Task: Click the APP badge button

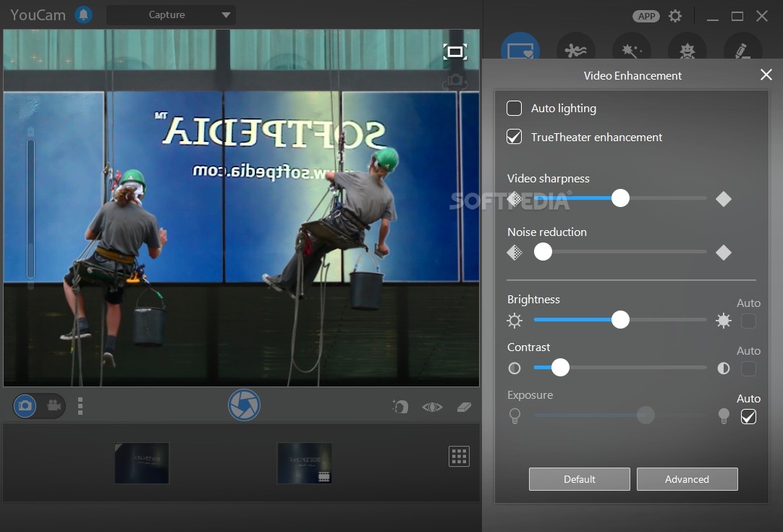Action: tap(646, 16)
